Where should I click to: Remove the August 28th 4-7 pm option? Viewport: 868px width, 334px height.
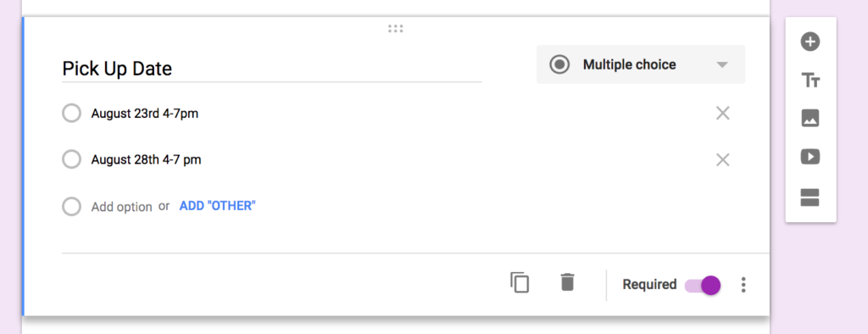click(x=722, y=160)
